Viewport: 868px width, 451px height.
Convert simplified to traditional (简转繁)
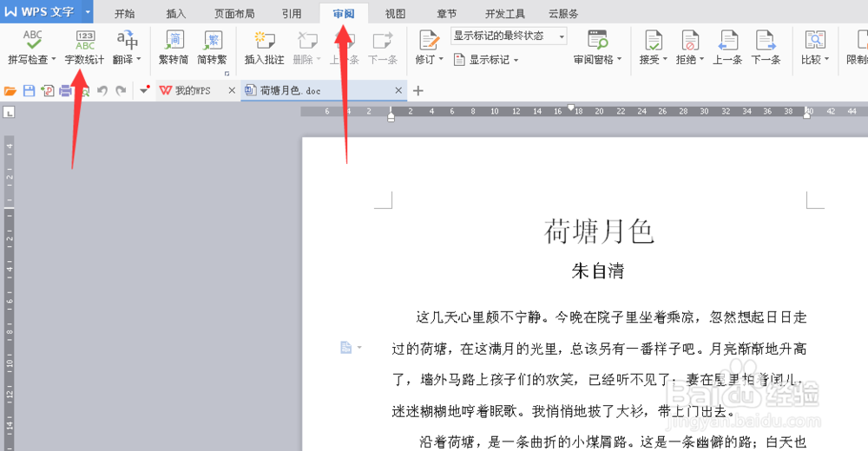pyautogui.click(x=212, y=47)
